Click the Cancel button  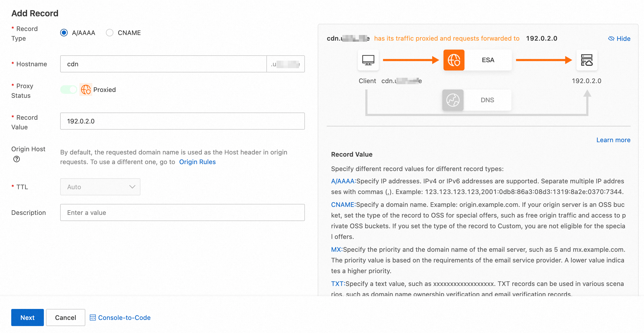click(x=66, y=317)
